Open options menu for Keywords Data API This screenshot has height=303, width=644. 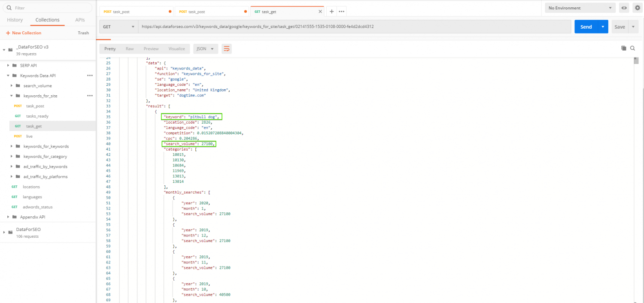90,75
